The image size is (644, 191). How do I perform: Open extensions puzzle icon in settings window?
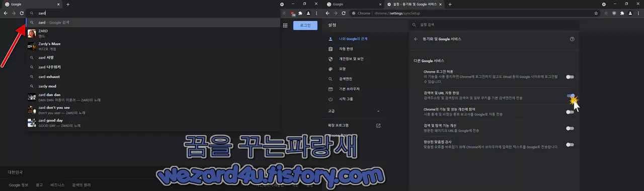coord(622,13)
